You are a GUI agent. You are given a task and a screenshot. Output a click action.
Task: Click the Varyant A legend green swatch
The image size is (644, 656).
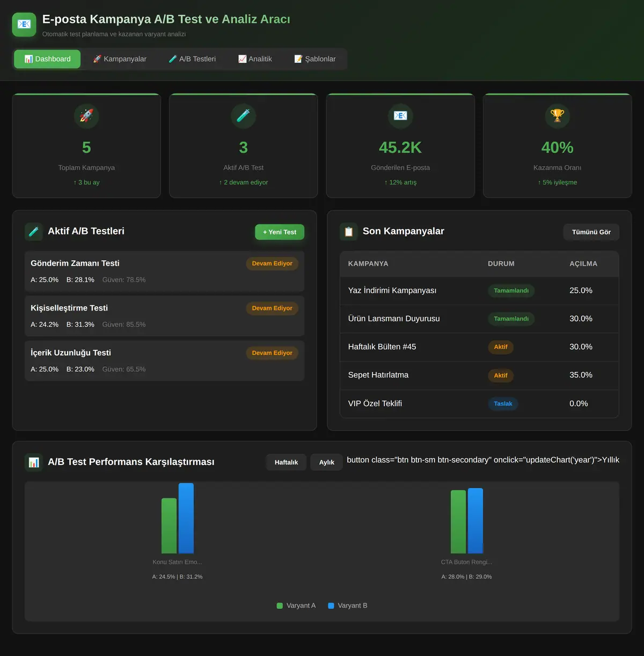point(280,606)
